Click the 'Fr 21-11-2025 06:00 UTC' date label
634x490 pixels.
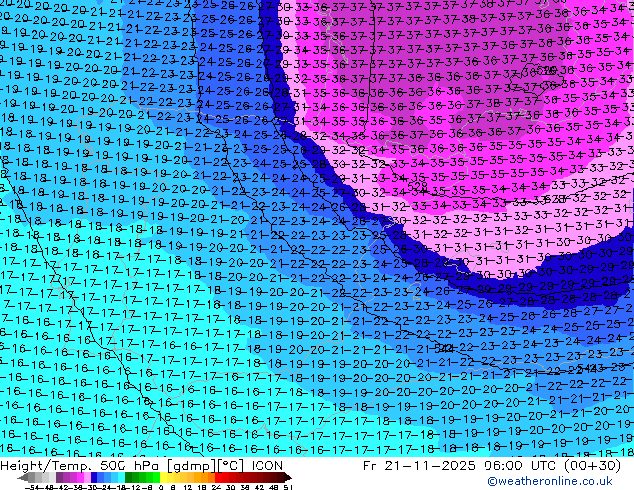click(458, 466)
